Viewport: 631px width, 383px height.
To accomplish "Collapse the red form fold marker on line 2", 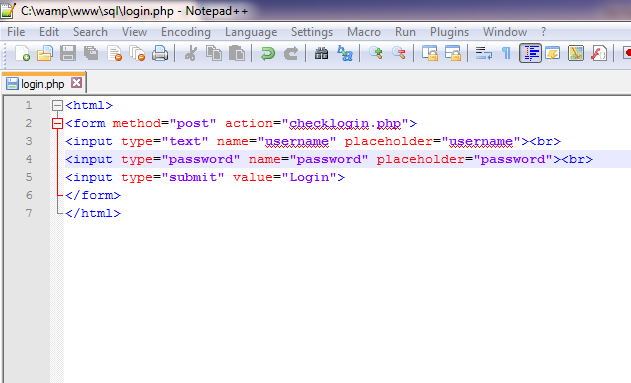I will pyautogui.click(x=58, y=123).
